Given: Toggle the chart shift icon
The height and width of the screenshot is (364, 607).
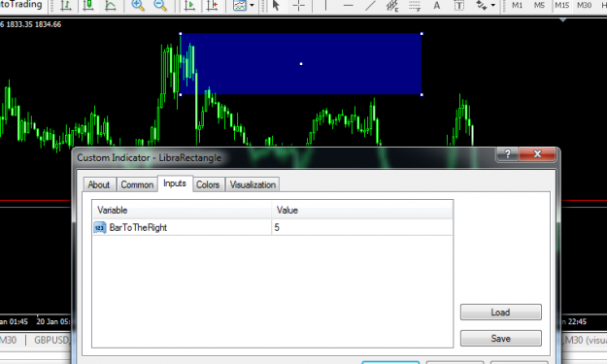Looking at the screenshot, I should 212,6.
